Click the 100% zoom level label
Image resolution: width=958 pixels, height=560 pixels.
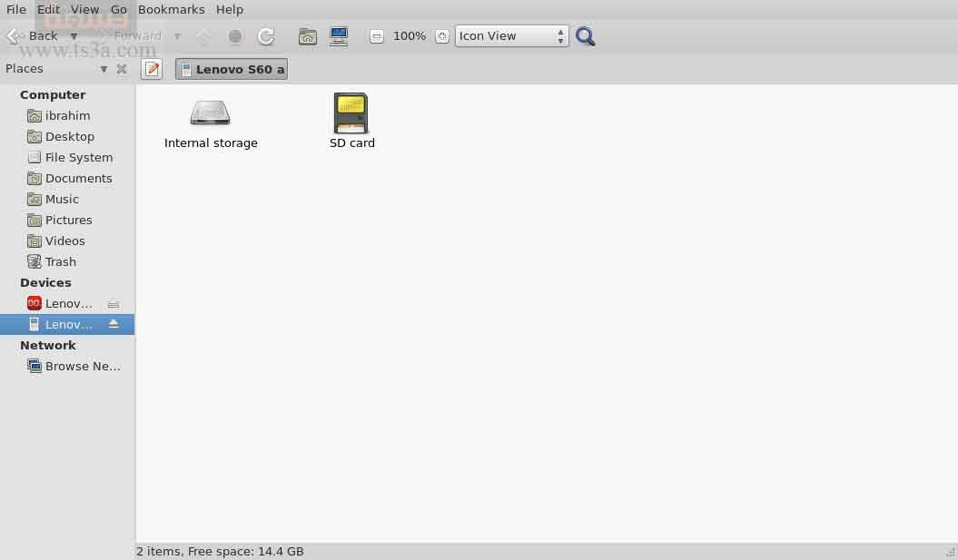pos(410,36)
